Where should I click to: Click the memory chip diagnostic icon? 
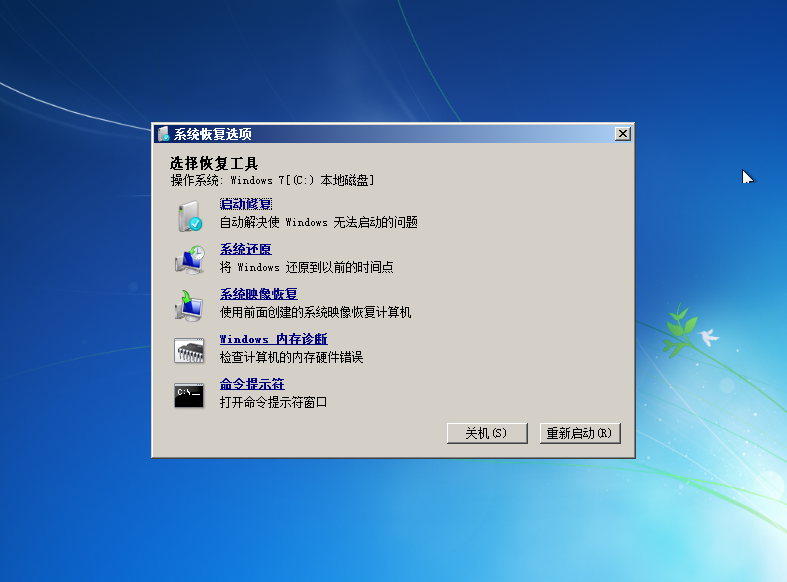(x=189, y=349)
